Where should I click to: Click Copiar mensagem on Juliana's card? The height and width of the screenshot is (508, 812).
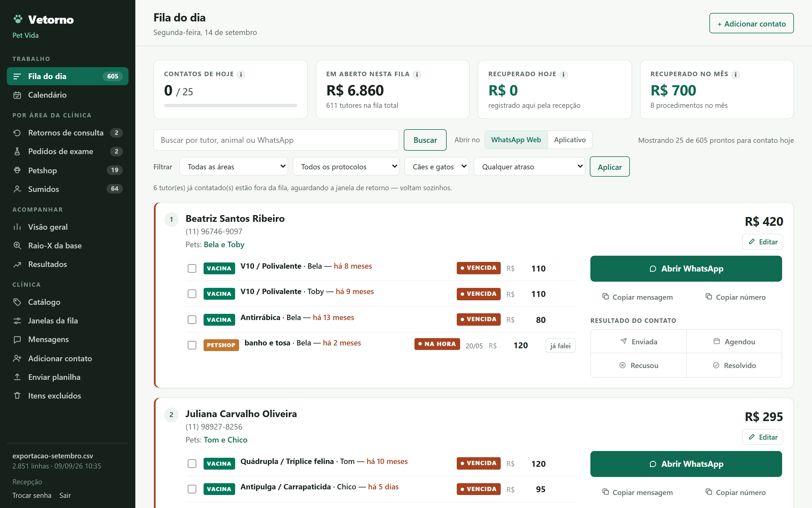pyautogui.click(x=637, y=492)
